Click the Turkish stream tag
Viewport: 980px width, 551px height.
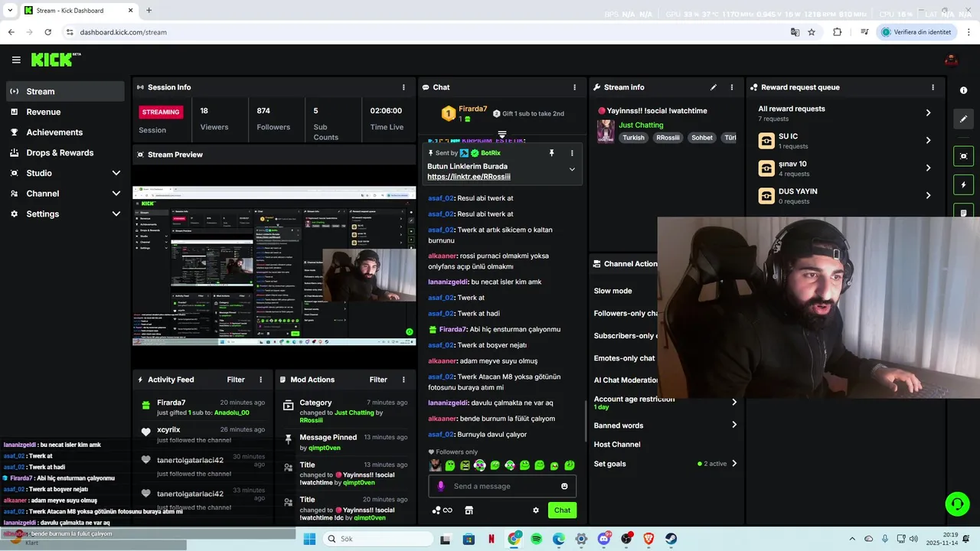[633, 138]
